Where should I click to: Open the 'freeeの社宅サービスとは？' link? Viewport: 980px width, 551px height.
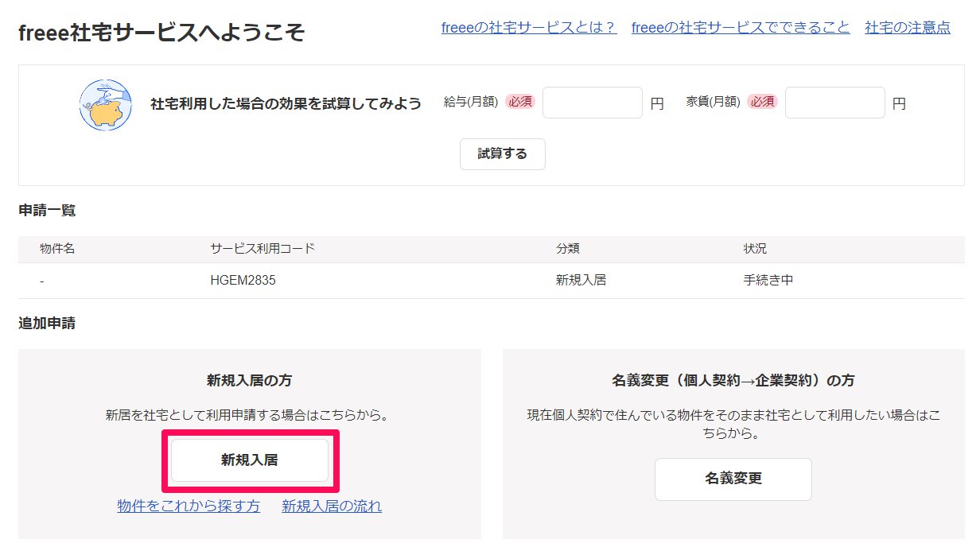click(x=529, y=28)
